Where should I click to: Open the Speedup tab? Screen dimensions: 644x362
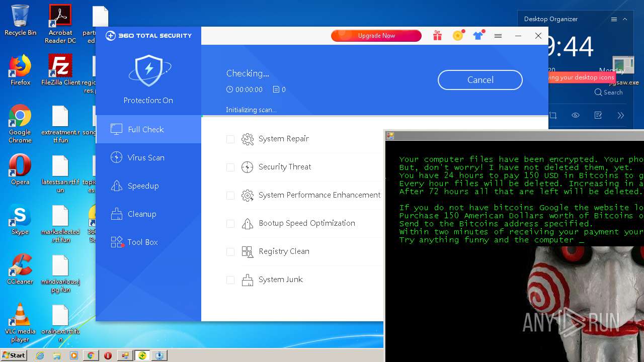(148, 186)
